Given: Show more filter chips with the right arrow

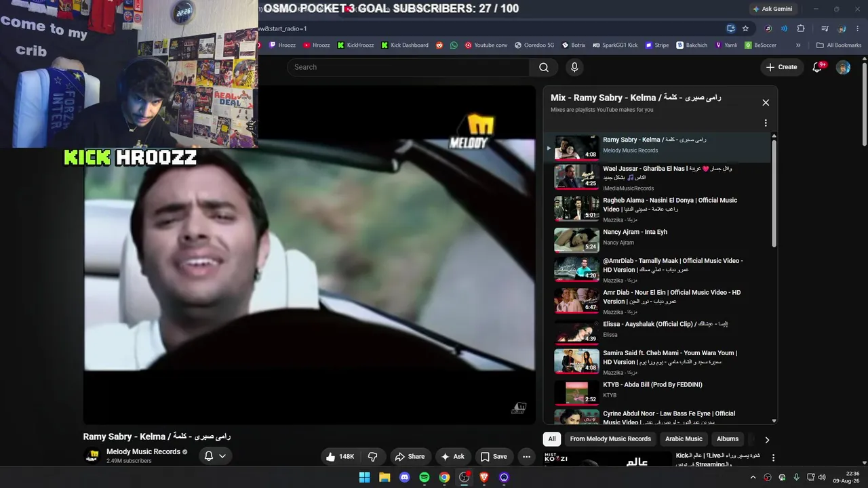Looking at the screenshot, I should (767, 439).
